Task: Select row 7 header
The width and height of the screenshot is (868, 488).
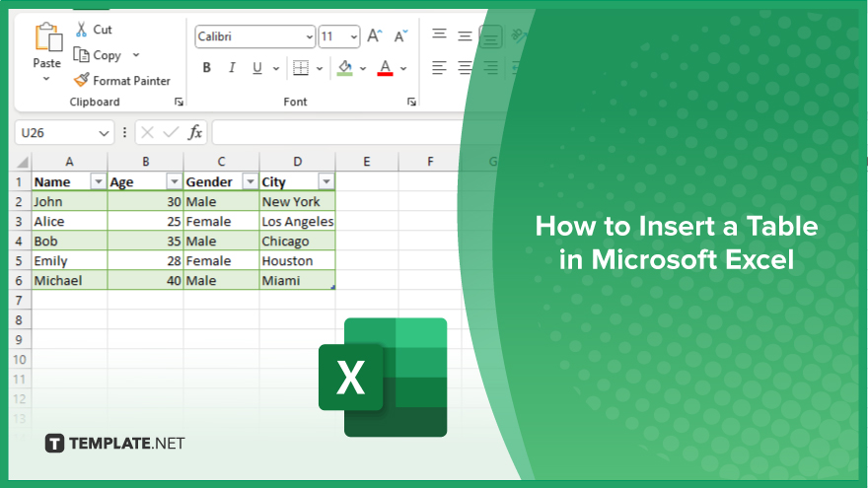Action: coord(19,301)
